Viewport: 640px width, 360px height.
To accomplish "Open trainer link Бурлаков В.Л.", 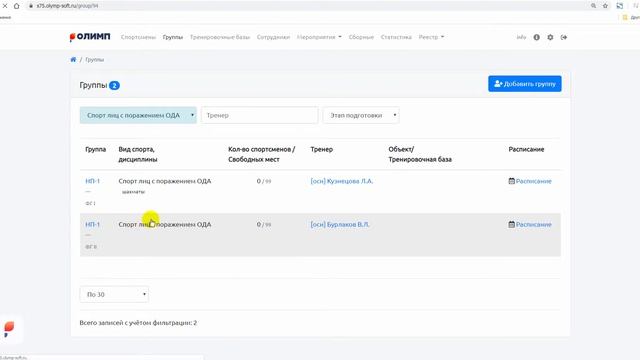I will [340, 224].
